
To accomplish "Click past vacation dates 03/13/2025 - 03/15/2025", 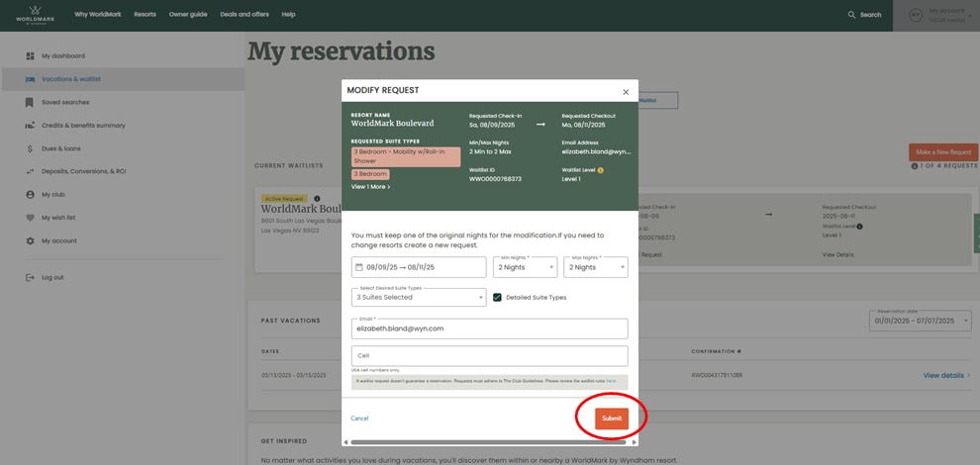I will pos(293,376).
